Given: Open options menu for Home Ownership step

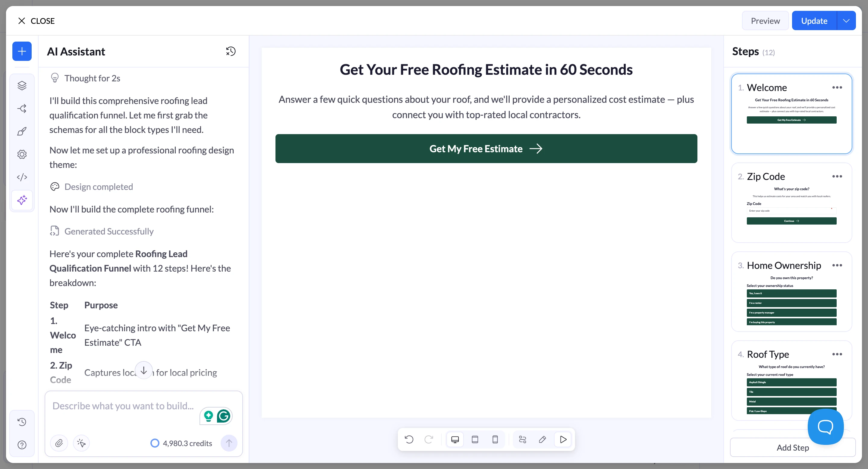Looking at the screenshot, I should tap(837, 266).
